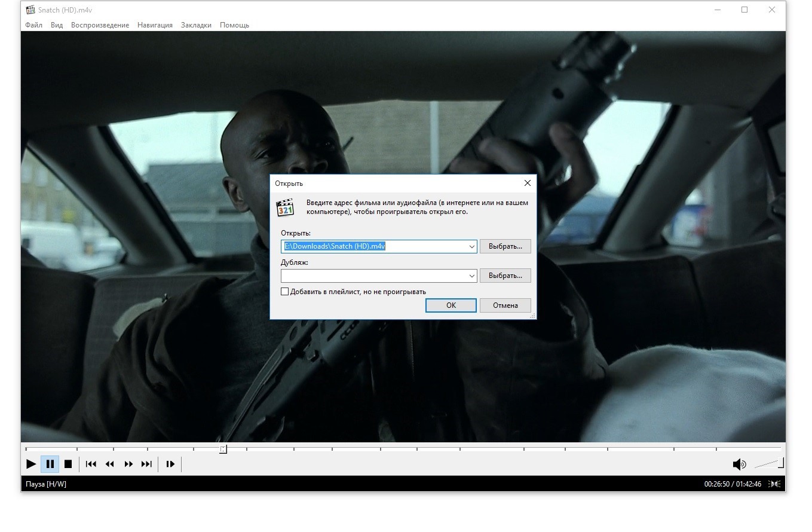Click the Отмена button
This screenshot has width=812, height=532.
[505, 305]
